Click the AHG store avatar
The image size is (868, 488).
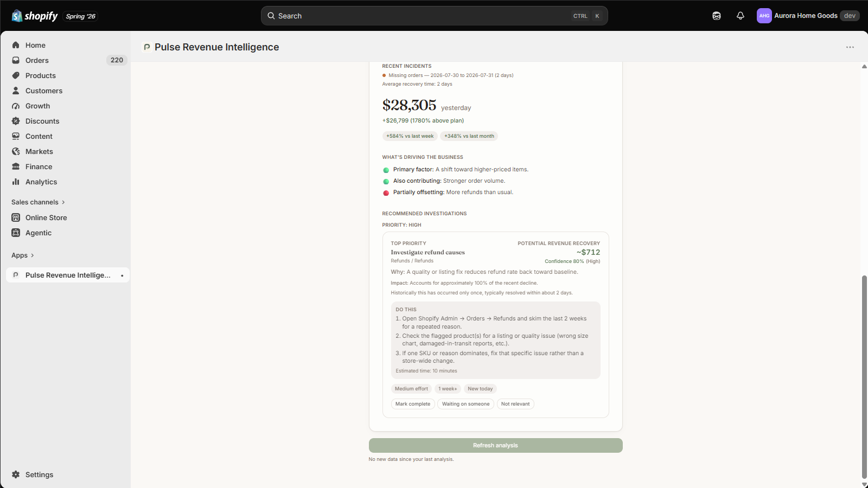coord(764,16)
